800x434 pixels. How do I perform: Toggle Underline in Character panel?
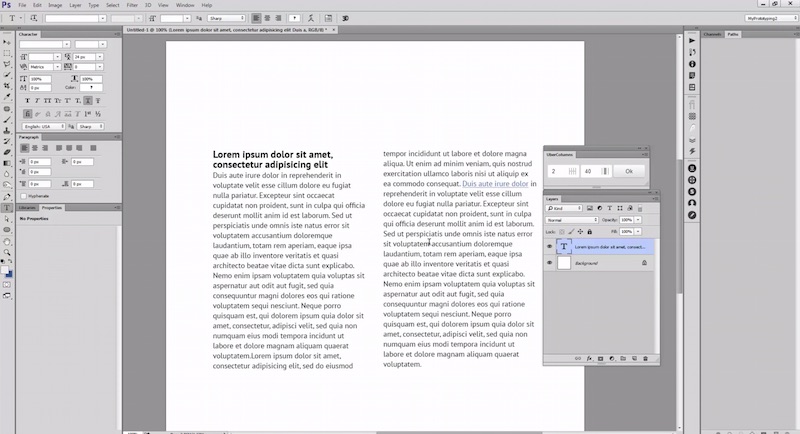click(88, 101)
